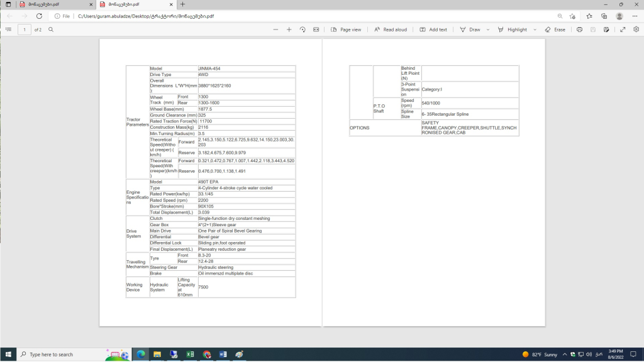Open the table of contents sidebar
Image resolution: width=644 pixels, height=362 pixels.
[8, 30]
